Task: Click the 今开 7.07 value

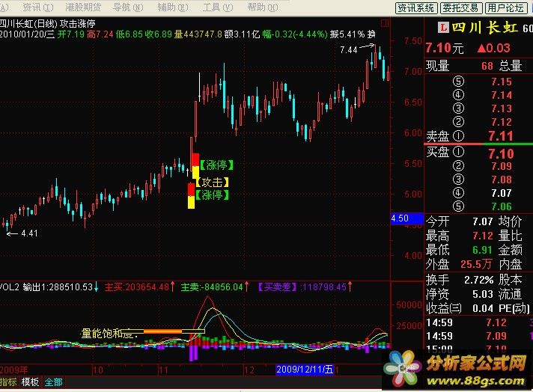Action: tap(483, 222)
